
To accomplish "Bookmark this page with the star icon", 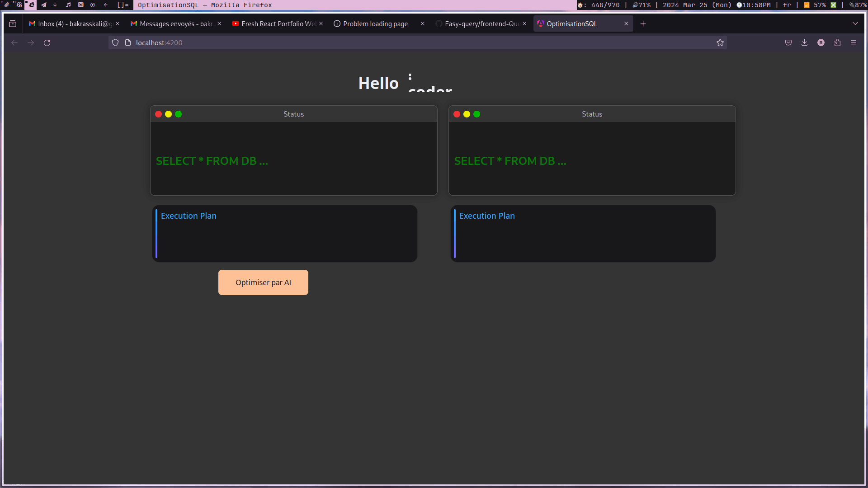I will click(720, 42).
